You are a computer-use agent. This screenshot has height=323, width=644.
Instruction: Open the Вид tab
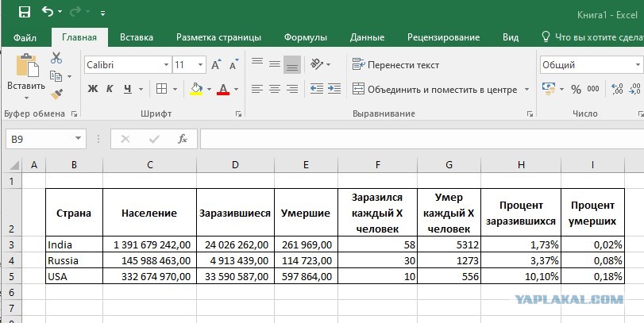coord(511,37)
